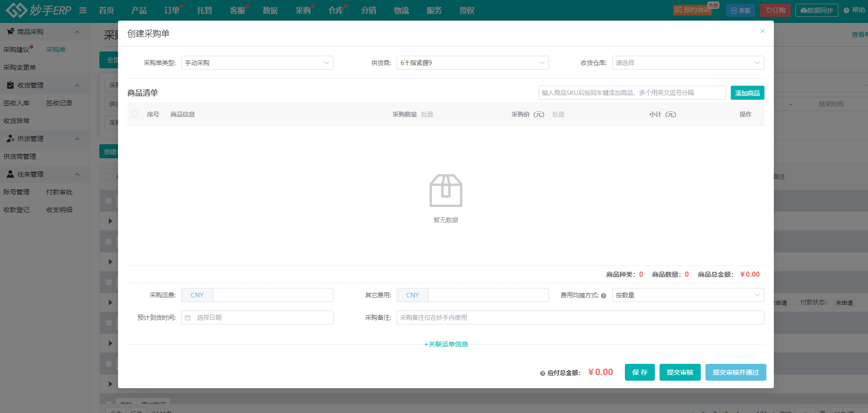Viewport: 868px width, 413px height.
Task: Click the 批量 link next to 采购价
Action: [x=558, y=114]
